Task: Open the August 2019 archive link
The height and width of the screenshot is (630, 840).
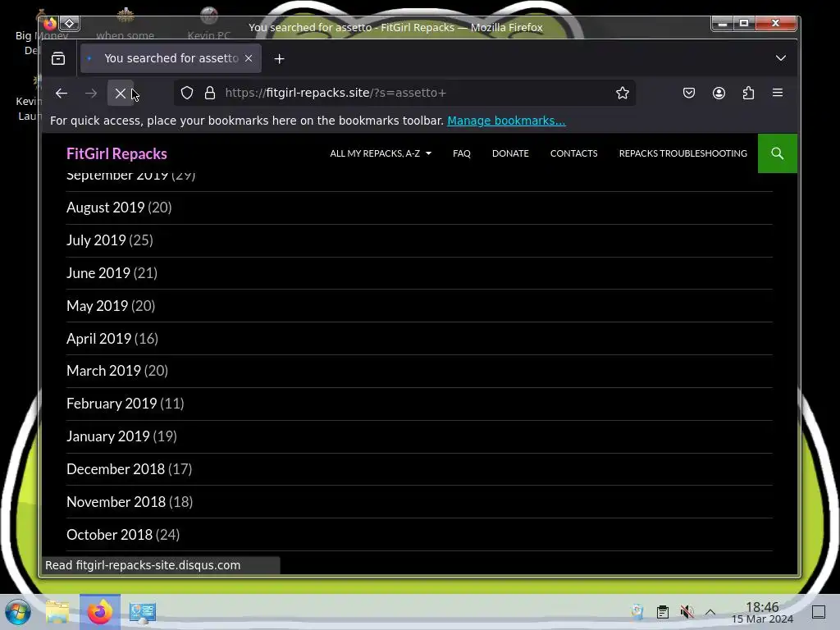Action: (x=106, y=208)
